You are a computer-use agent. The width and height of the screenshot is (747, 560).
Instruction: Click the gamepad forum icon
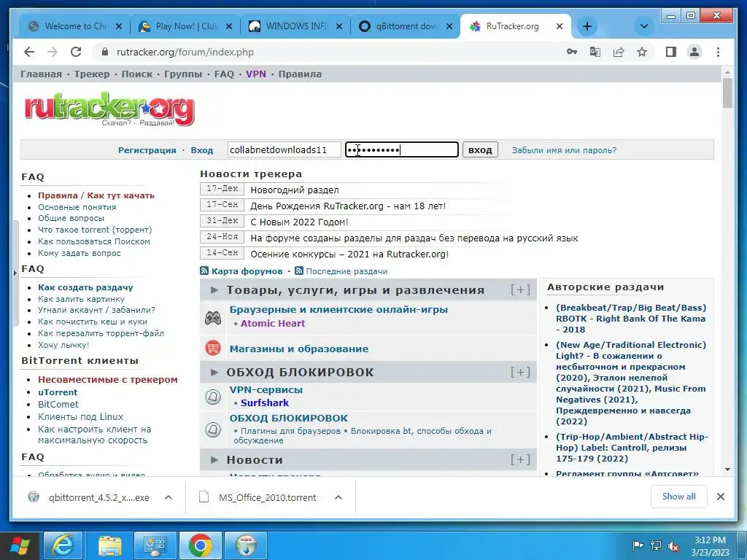pos(213,318)
